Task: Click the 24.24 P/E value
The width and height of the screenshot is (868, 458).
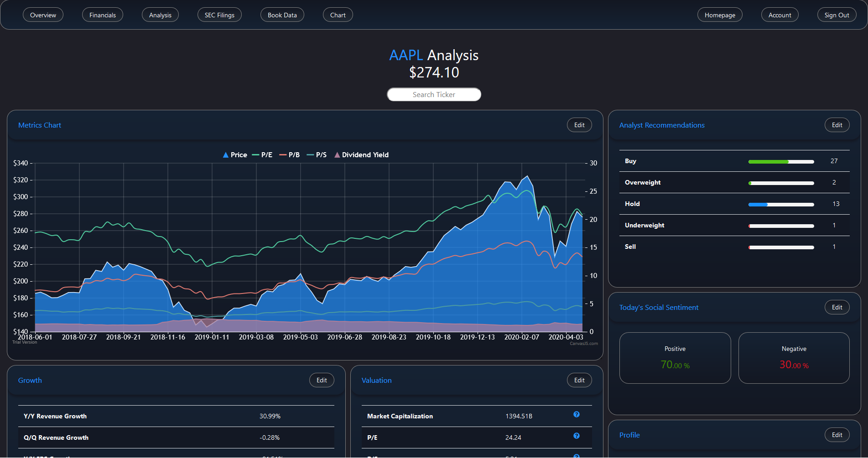Action: point(513,437)
